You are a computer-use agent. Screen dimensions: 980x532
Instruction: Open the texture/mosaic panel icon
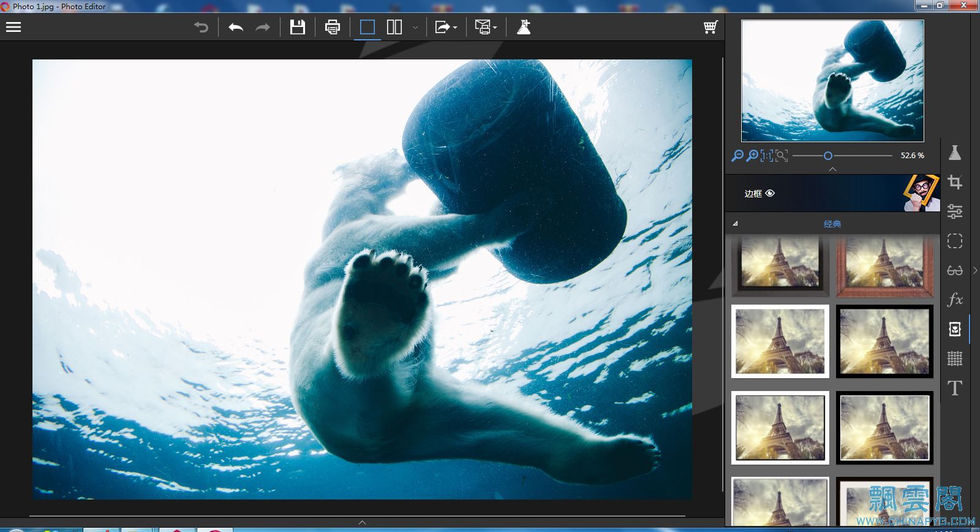955,359
